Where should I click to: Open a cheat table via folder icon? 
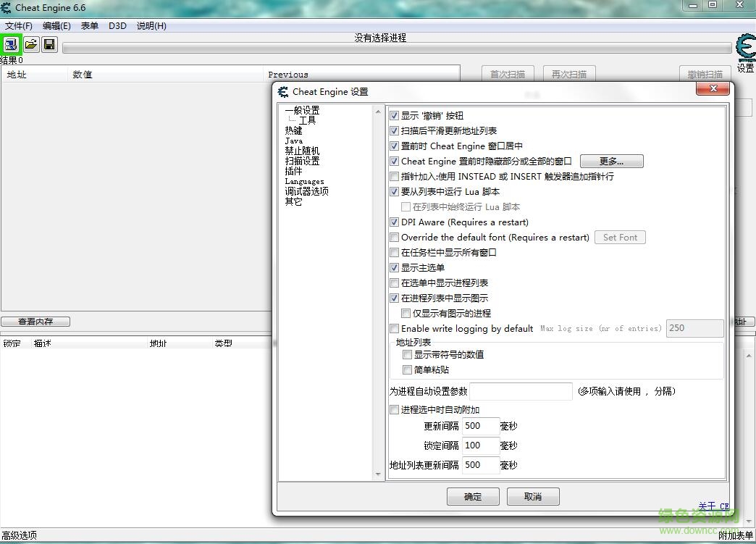[x=30, y=45]
